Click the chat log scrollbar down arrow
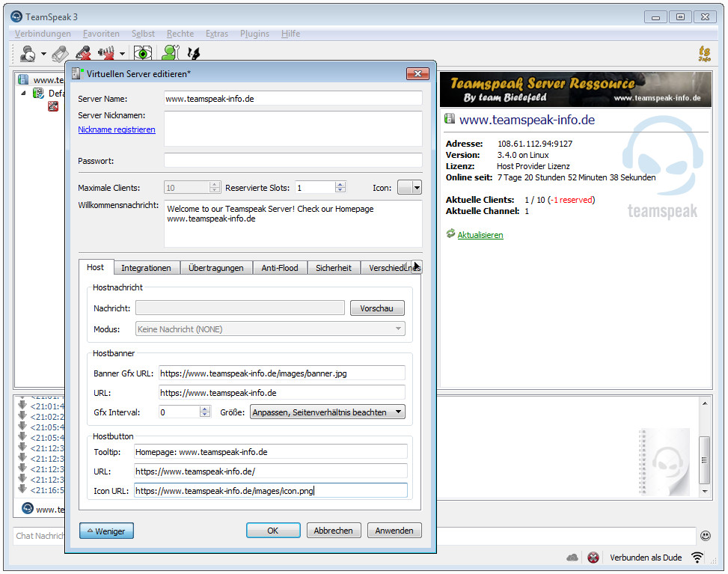The height and width of the screenshot is (574, 728). point(705,492)
